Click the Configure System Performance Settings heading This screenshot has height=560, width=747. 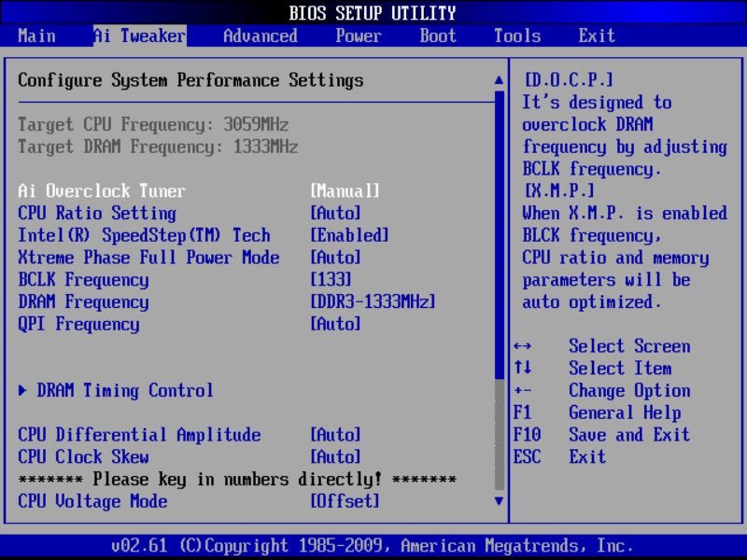(x=190, y=80)
